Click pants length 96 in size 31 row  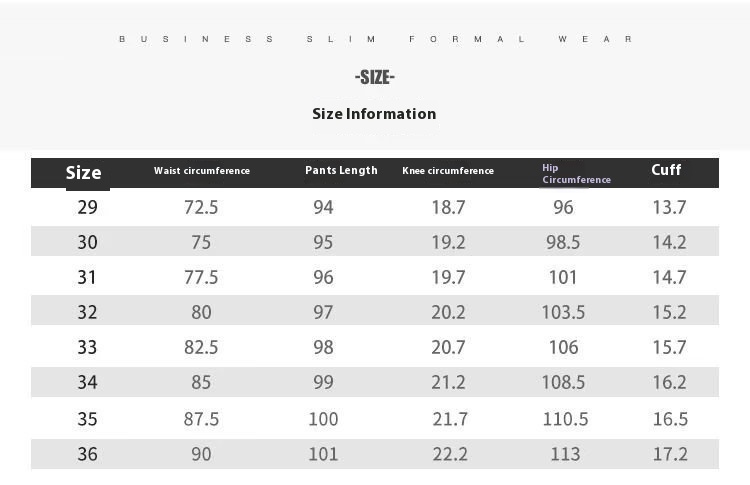click(x=323, y=277)
